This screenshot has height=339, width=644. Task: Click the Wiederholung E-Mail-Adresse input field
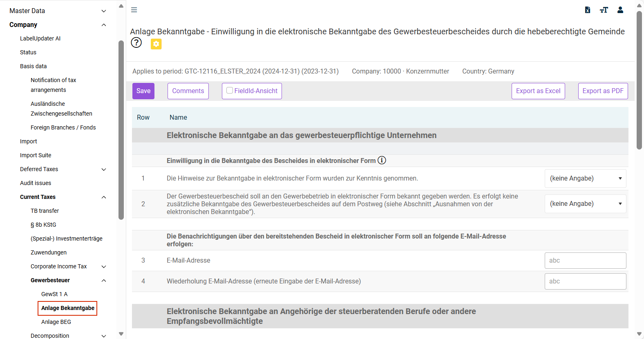[x=585, y=281]
